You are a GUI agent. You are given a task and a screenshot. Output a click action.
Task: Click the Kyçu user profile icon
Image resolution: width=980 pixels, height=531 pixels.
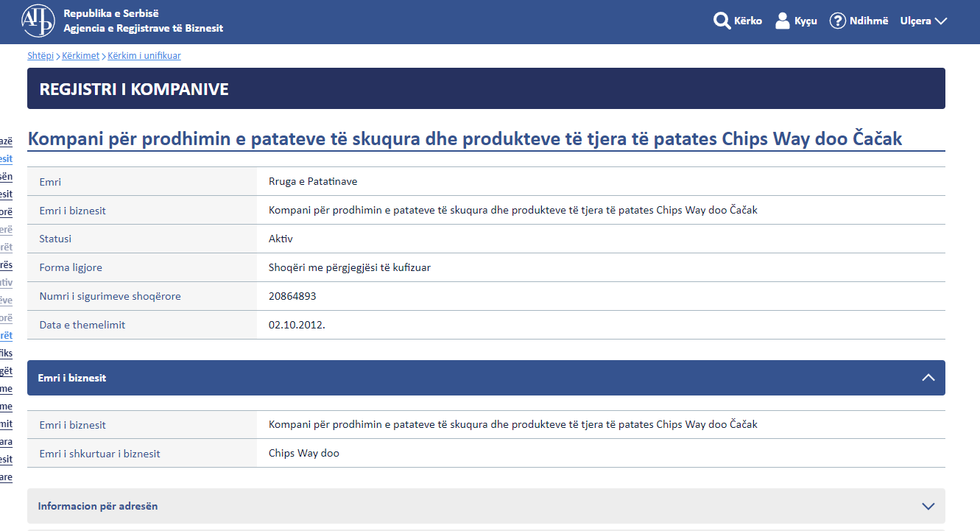tap(783, 21)
